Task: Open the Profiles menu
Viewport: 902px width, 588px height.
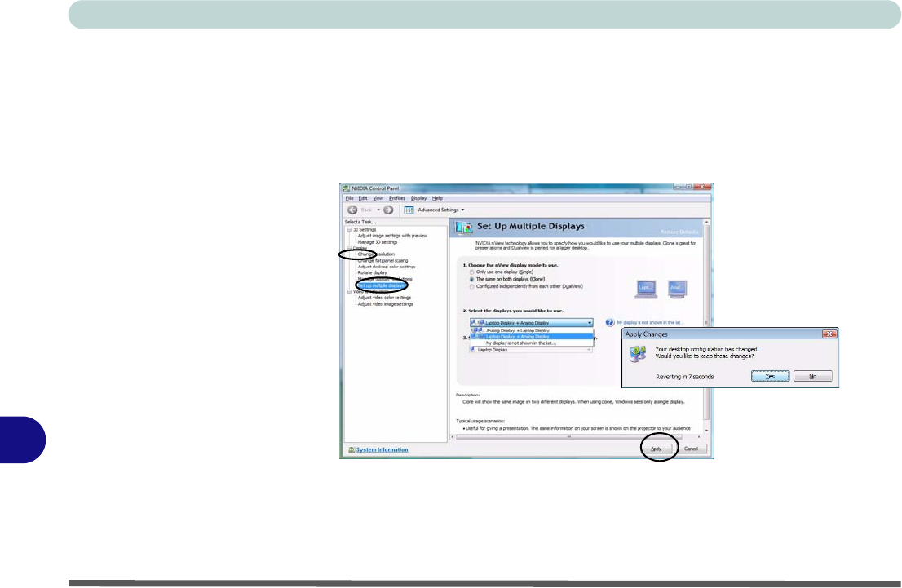Action: pos(397,198)
